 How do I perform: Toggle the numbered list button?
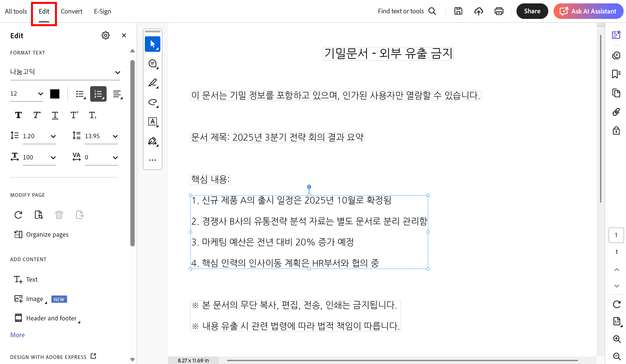(x=98, y=94)
